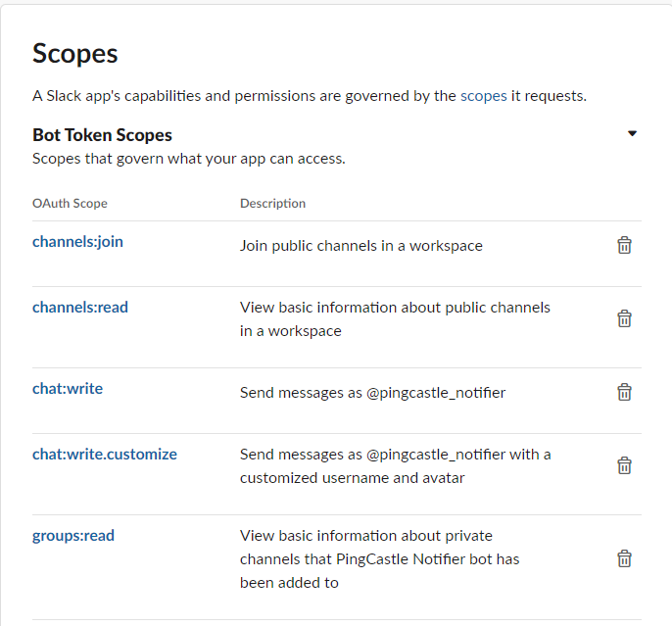Delete the chat:write.customize scope using trash icon
The height and width of the screenshot is (626, 672).
coord(624,465)
